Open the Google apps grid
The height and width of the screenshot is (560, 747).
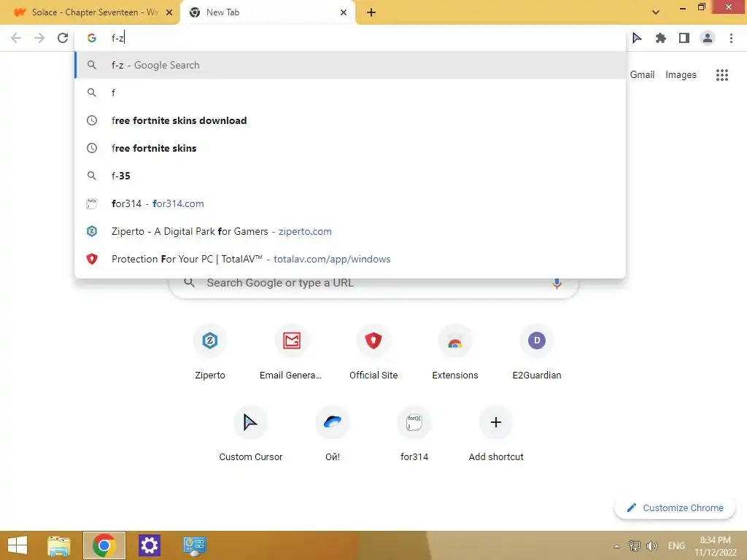coord(721,75)
